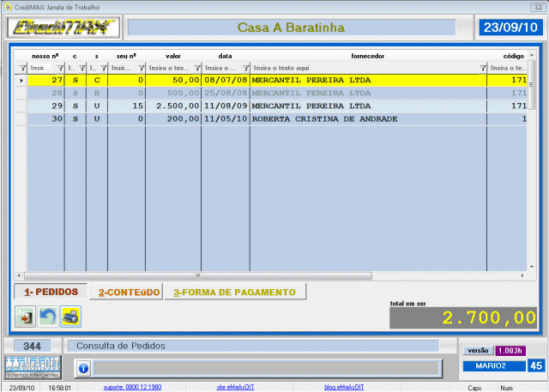The height and width of the screenshot is (392, 549).
Task: Open the 3-FORMA DE PAGAMENTO tab
Action: click(234, 292)
